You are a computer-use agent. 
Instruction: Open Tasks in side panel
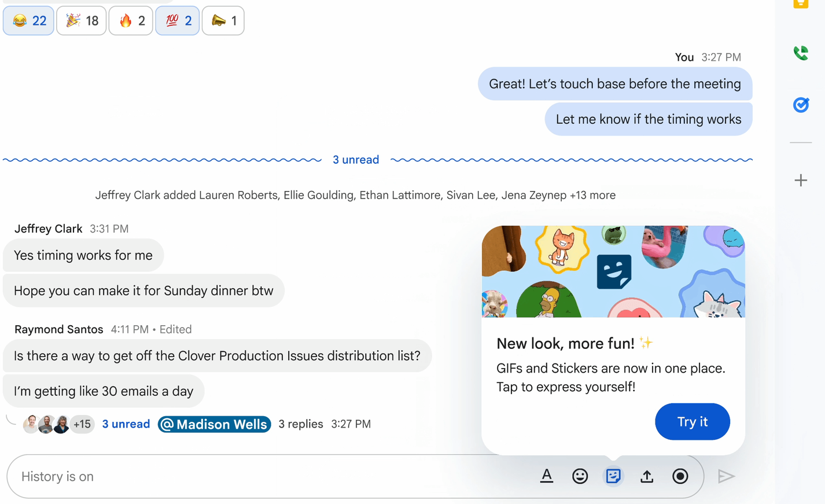(x=801, y=105)
